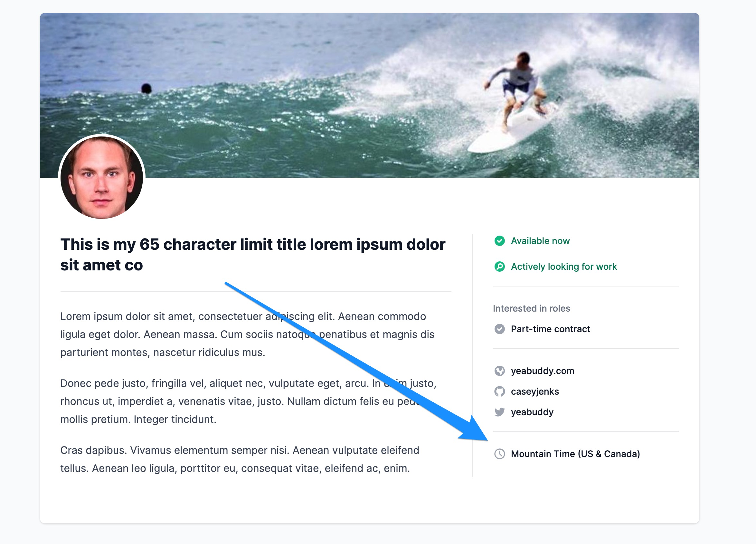Click the GitHub icon beside caseyjenks
Screen dimensions: 756x544
pyautogui.click(x=499, y=391)
